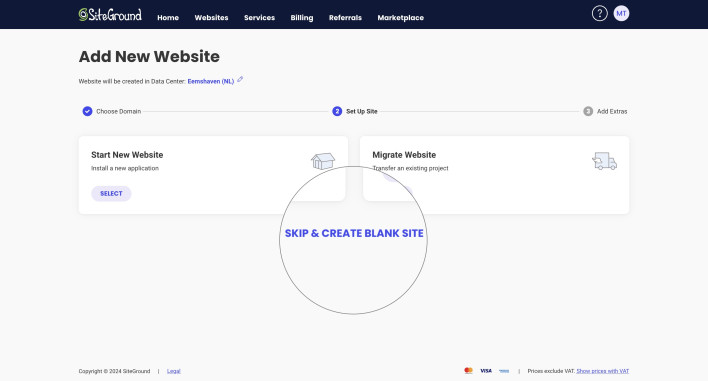Click the Mastercard payment icon
Viewport: 708px width, 381px height.
click(468, 371)
